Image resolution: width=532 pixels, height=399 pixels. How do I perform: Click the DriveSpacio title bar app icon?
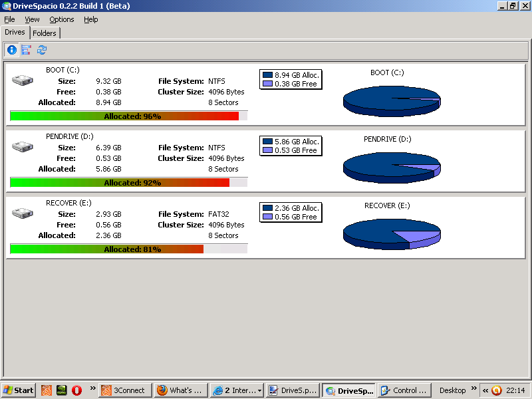7,6
